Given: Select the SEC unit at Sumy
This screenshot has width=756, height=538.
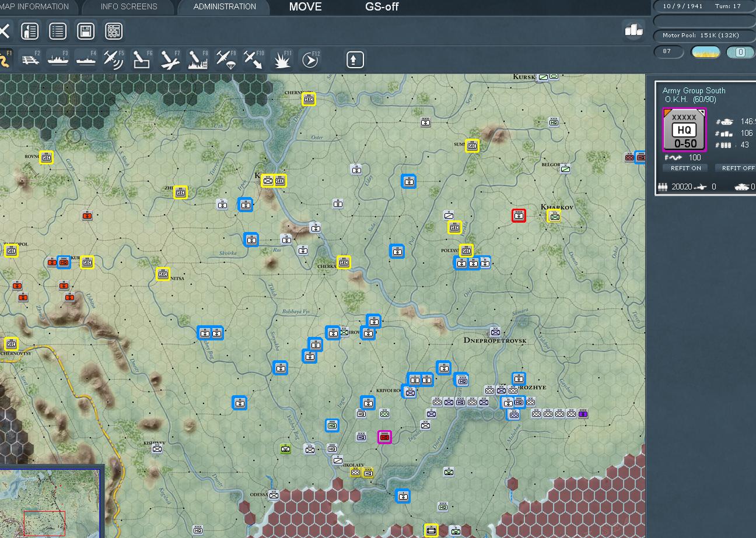Looking at the screenshot, I should pos(472,146).
